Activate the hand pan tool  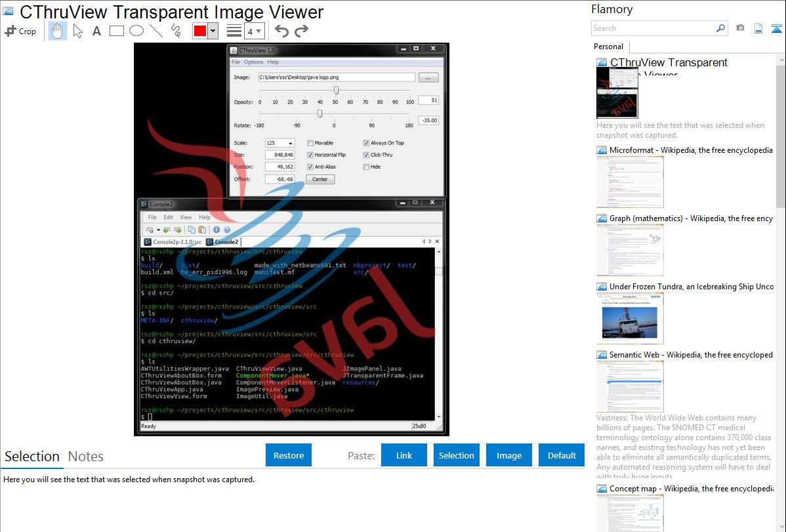point(57,31)
